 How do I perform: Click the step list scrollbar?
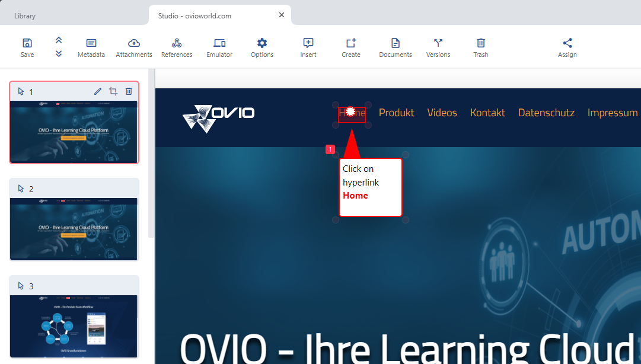151,153
